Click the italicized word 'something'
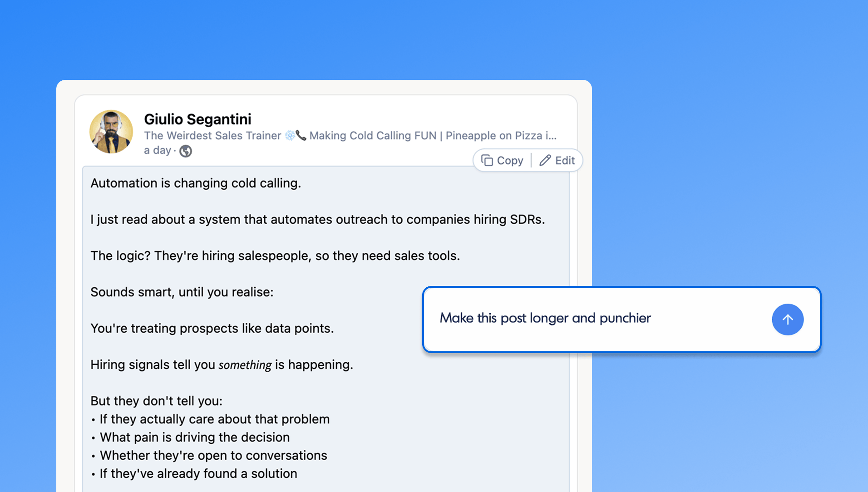Screen dimensions: 868x492 [245, 364]
